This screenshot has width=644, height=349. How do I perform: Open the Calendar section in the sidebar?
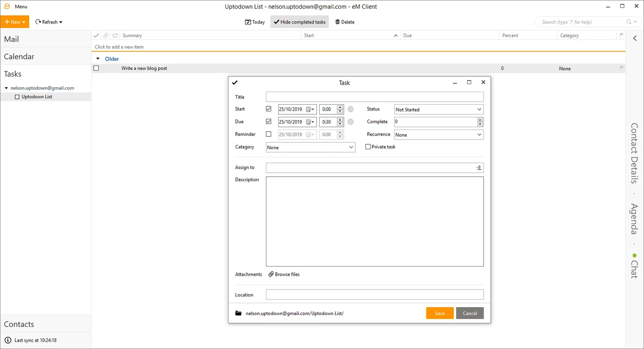pos(19,56)
